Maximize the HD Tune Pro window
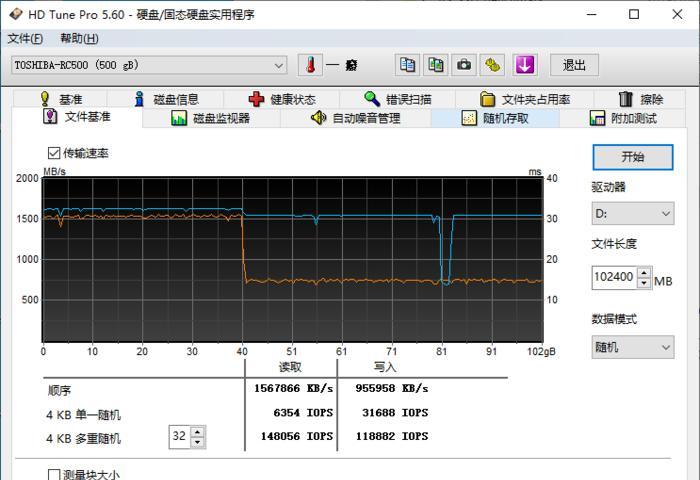Image resolution: width=700 pixels, height=480 pixels. click(634, 14)
